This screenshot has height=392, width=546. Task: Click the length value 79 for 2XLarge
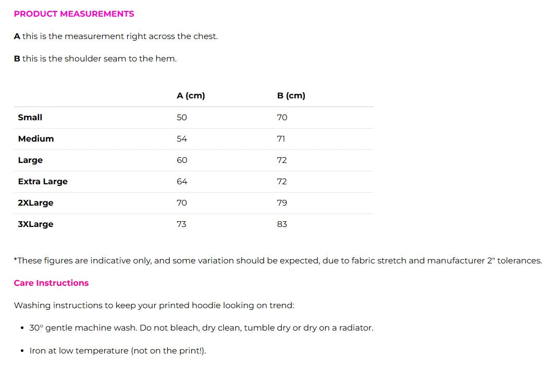tap(282, 203)
